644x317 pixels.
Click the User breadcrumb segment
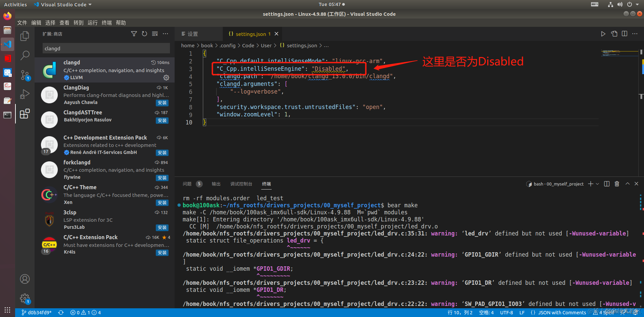click(266, 46)
